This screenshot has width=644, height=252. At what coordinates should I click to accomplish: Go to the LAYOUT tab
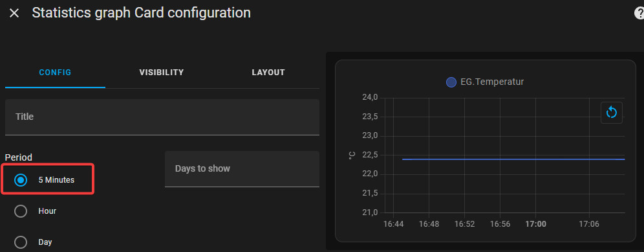pyautogui.click(x=268, y=73)
